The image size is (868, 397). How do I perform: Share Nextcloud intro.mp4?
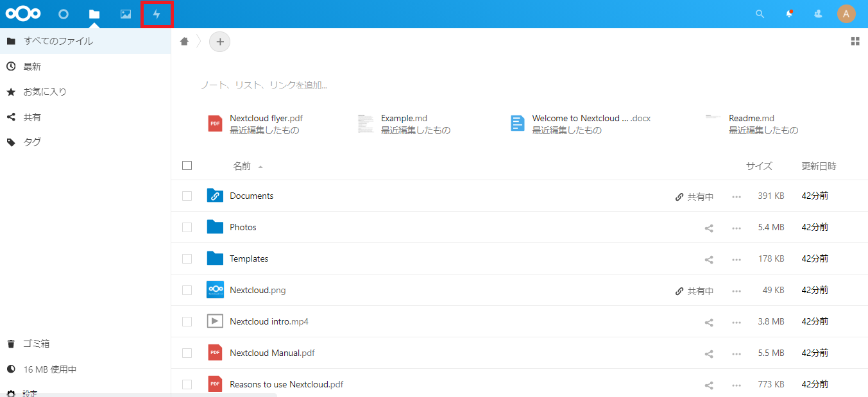[x=709, y=322]
